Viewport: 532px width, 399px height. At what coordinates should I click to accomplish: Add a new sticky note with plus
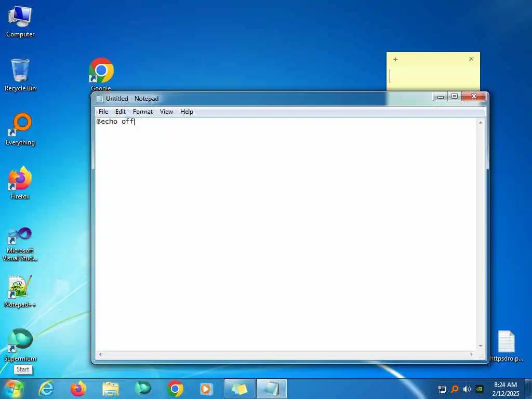tap(395, 59)
